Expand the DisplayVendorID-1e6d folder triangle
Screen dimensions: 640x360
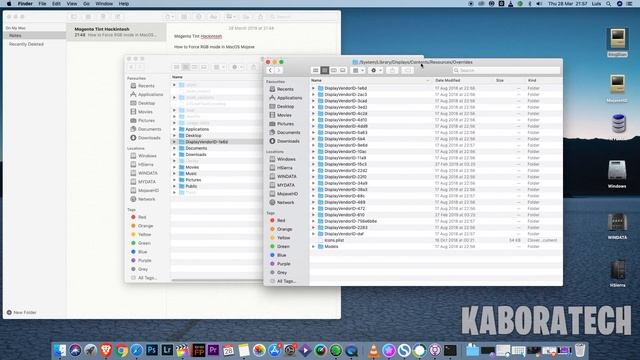tap(313, 88)
